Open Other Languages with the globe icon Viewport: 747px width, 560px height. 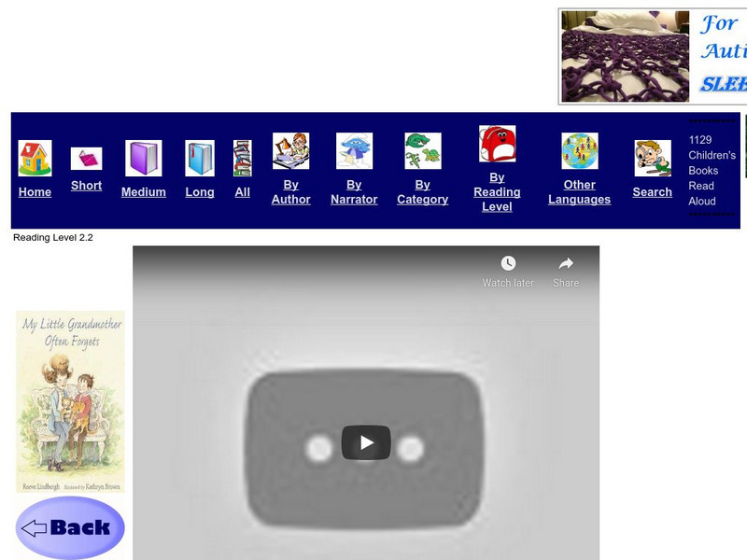pyautogui.click(x=579, y=152)
